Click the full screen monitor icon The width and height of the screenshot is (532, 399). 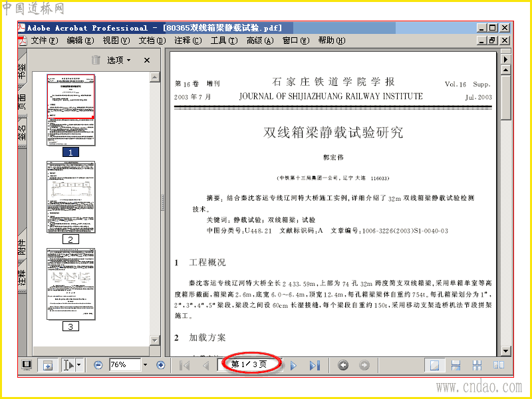[x=27, y=365]
